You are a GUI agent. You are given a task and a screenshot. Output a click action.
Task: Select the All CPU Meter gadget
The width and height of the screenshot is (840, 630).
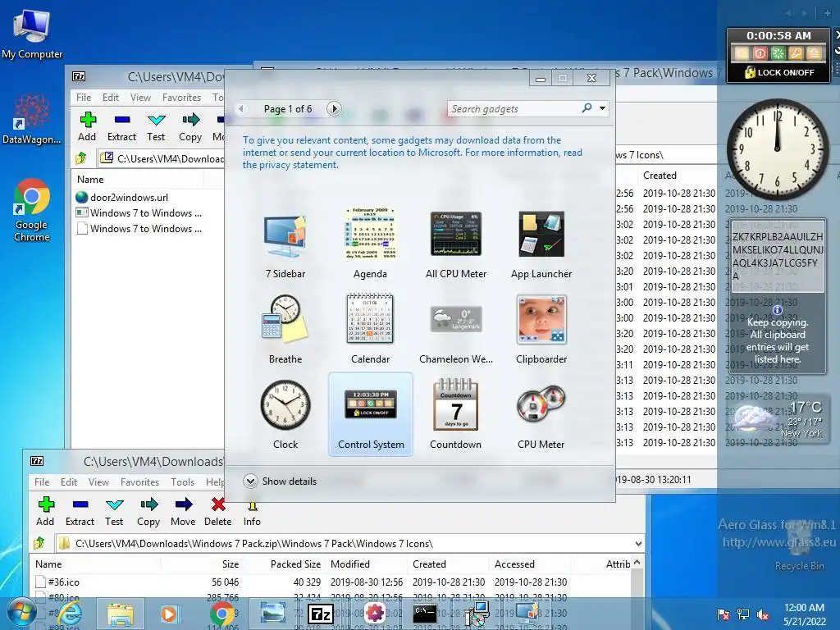(456, 244)
